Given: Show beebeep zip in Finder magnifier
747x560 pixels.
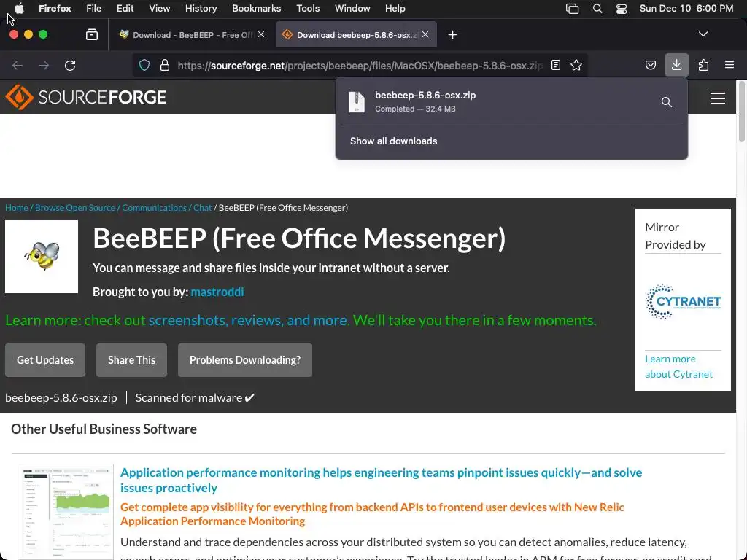Looking at the screenshot, I should click(667, 102).
